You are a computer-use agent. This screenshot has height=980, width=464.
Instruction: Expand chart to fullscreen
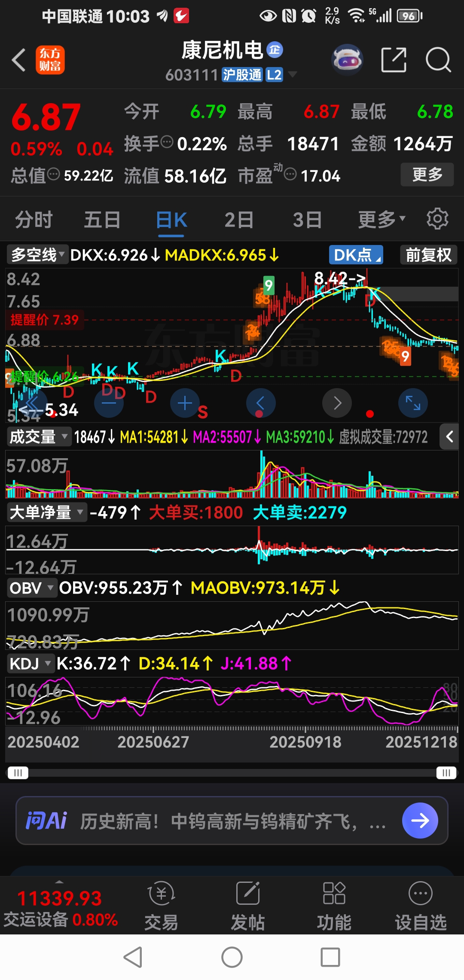(x=413, y=403)
